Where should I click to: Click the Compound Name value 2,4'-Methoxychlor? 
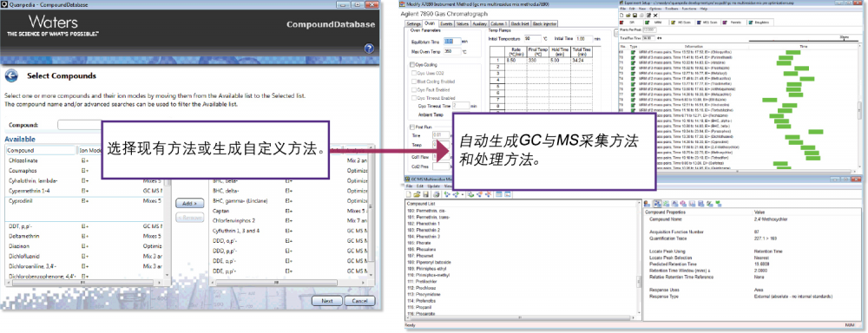(x=772, y=219)
